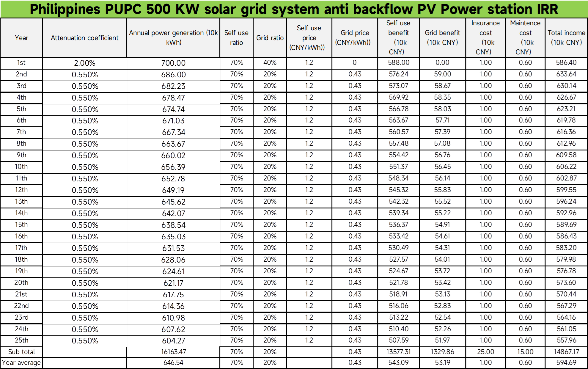Select the 'Self use price (CNY/kWh)' header

click(309, 38)
